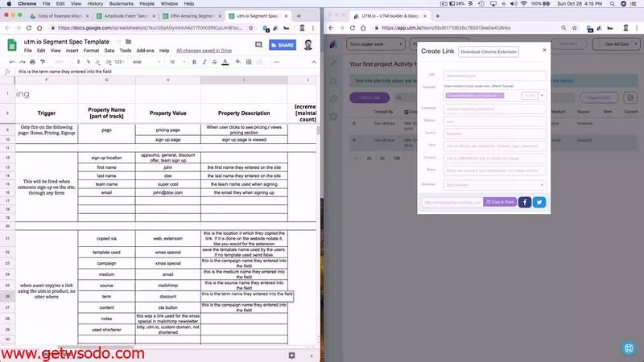Reload the utm.io app page
The image size is (644, 362).
353,28
